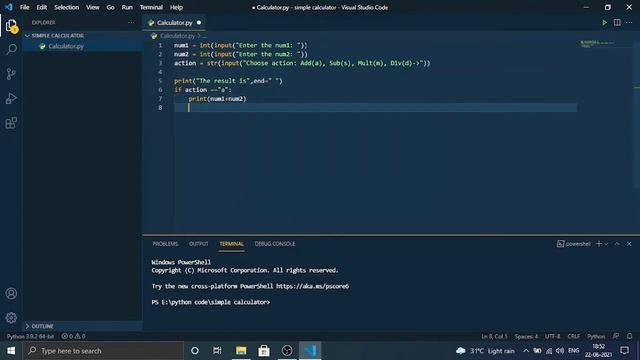Click in the Windows search box
Screen dimensions: 640x360
(103, 351)
